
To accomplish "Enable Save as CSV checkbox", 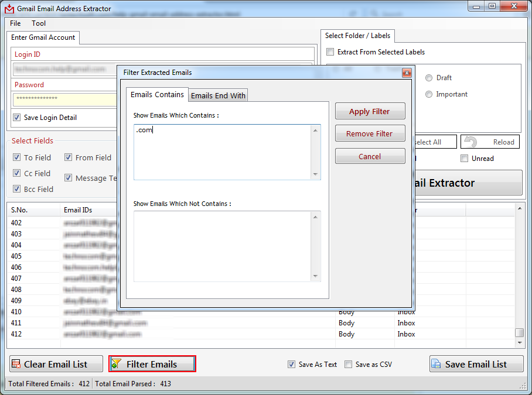I will 348,365.
